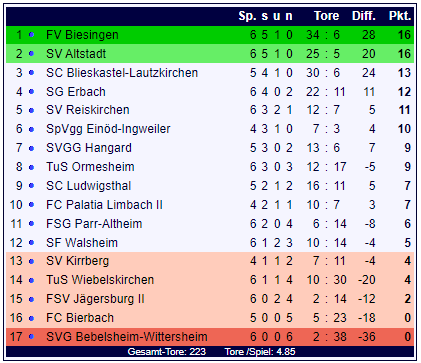The height and width of the screenshot is (363, 421).
Task: Click blue dot beside SV Kirrberg
Action: 32,261
